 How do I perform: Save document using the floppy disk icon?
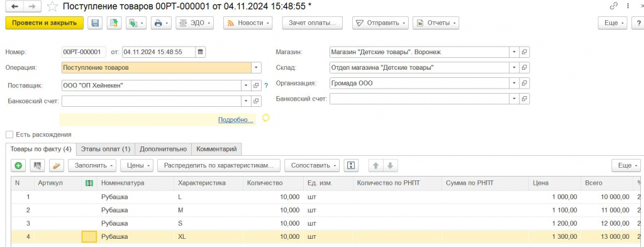pyautogui.click(x=96, y=23)
